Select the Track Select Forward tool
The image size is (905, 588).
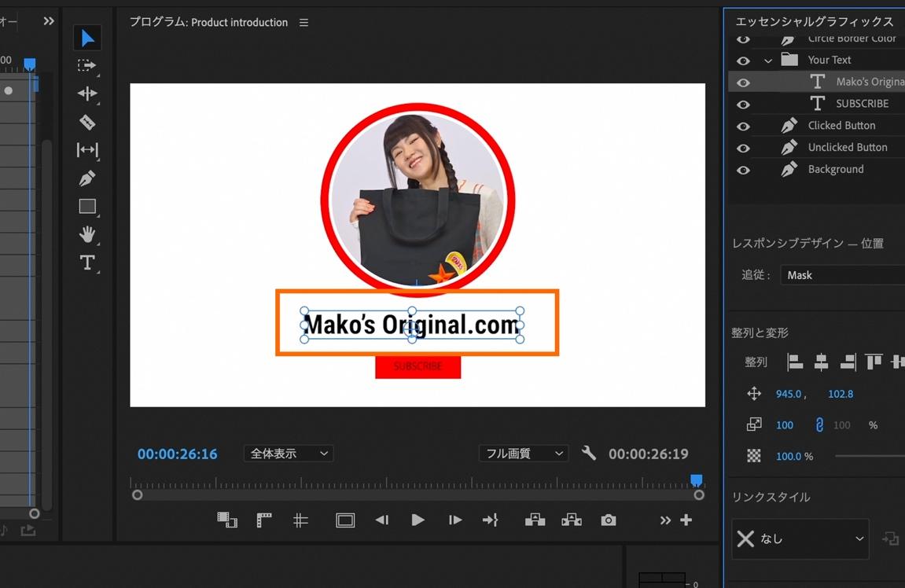click(87, 66)
